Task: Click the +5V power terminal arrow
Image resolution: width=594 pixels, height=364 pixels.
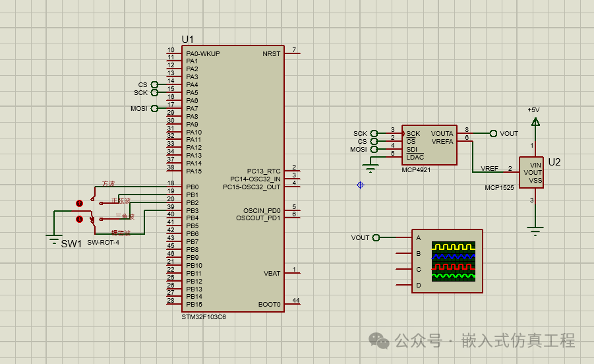Action: pos(535,122)
